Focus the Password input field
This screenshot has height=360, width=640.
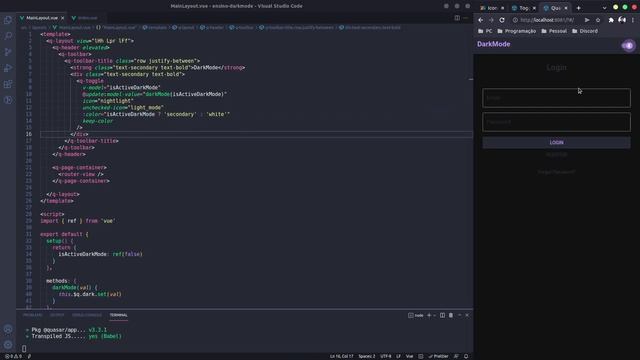pyautogui.click(x=556, y=122)
